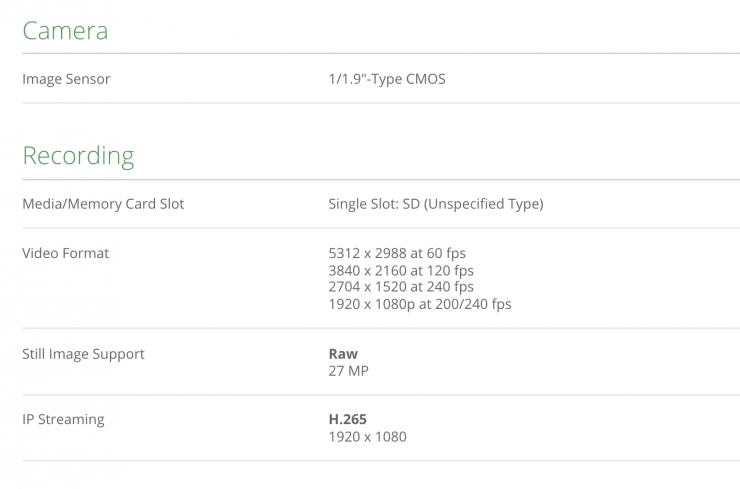Click the Camera section heading
Viewport: 740px width, 489px height.
[65, 30]
